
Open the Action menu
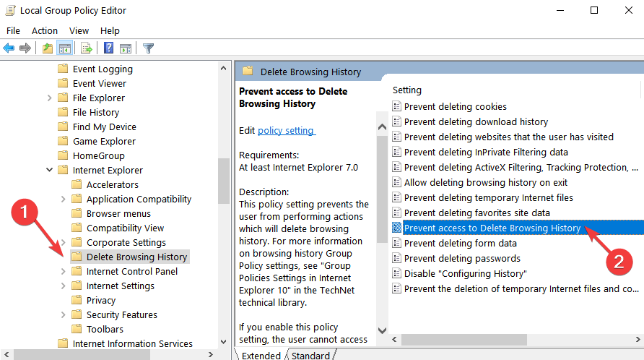click(45, 31)
